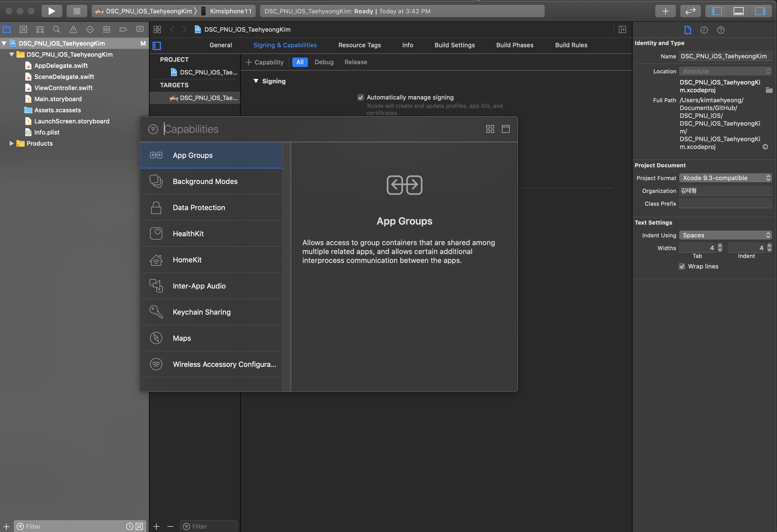Click the Library plus button in toolbar
The image size is (777, 532).
coord(665,11)
